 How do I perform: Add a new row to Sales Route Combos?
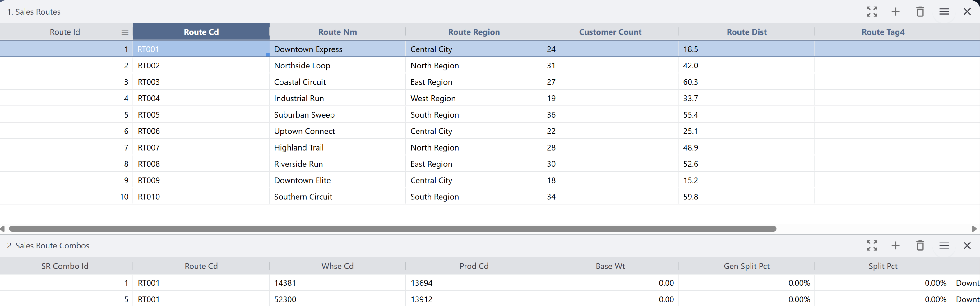(896, 245)
